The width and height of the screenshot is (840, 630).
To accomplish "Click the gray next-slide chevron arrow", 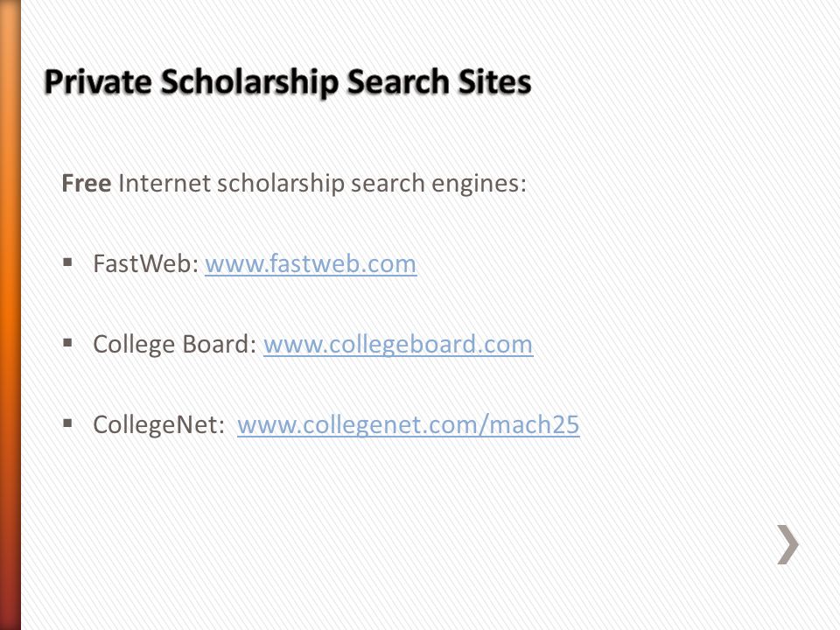I will click(x=788, y=544).
